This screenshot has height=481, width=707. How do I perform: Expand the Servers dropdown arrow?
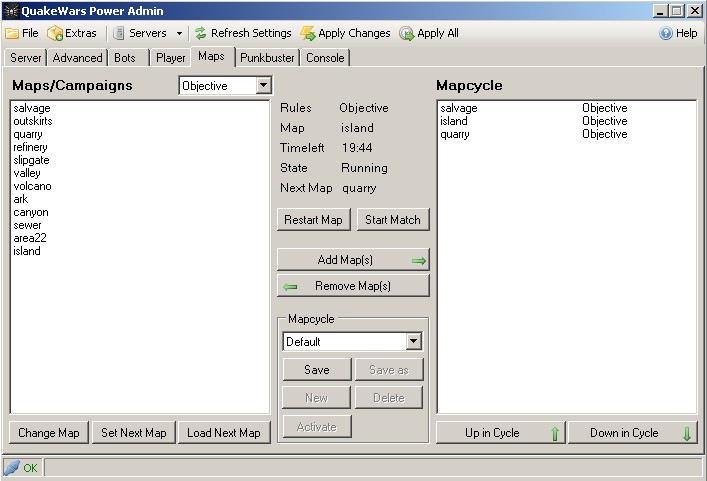click(179, 33)
